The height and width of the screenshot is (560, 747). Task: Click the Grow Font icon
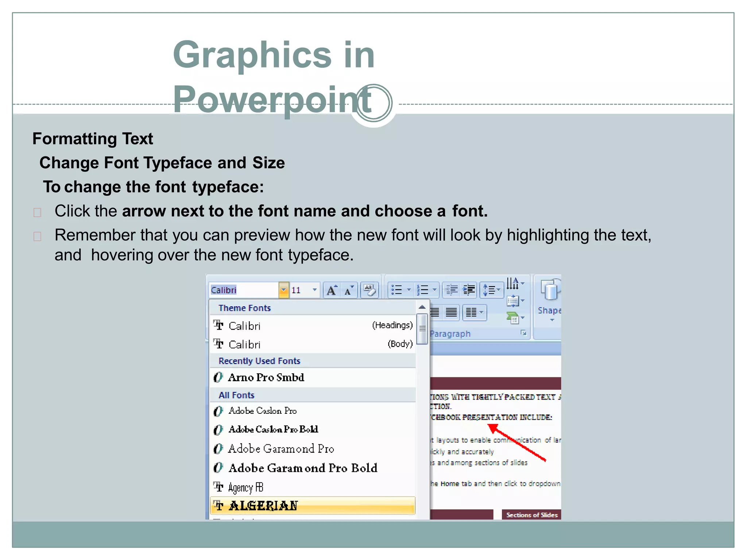(332, 290)
